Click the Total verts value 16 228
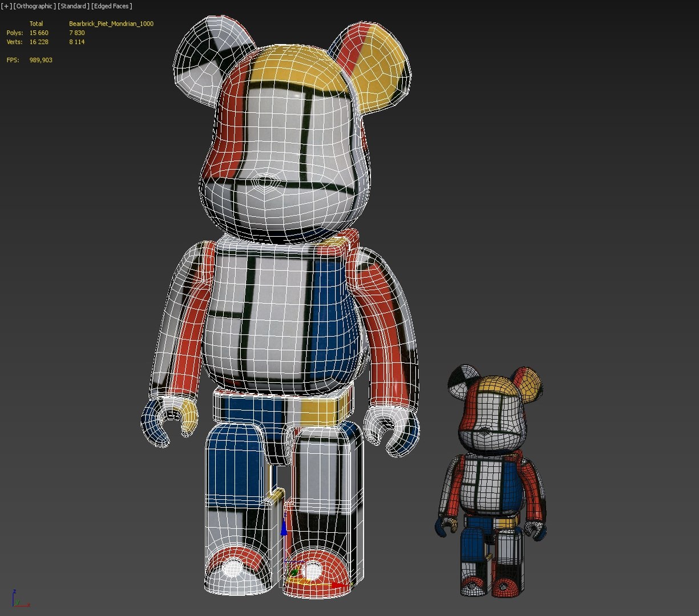Image resolution: width=699 pixels, height=616 pixels. click(x=39, y=42)
